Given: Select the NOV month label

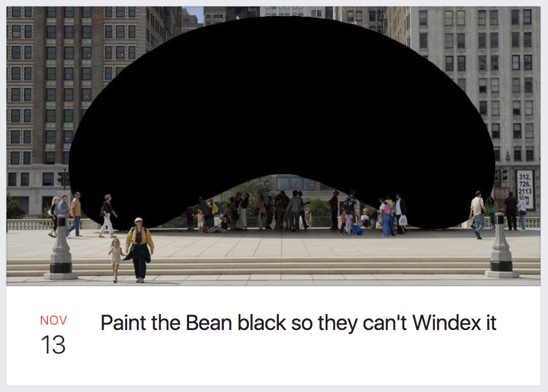Looking at the screenshot, I should (53, 320).
